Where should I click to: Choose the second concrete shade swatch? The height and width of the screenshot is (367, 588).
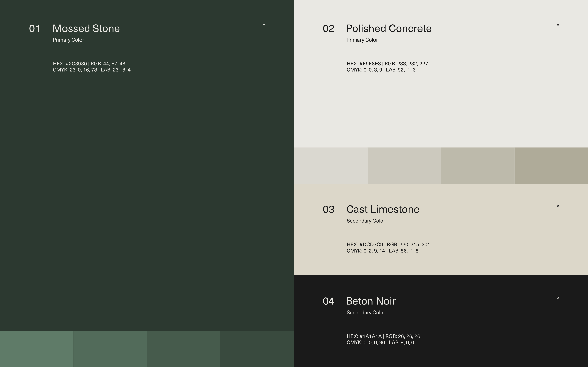404,165
